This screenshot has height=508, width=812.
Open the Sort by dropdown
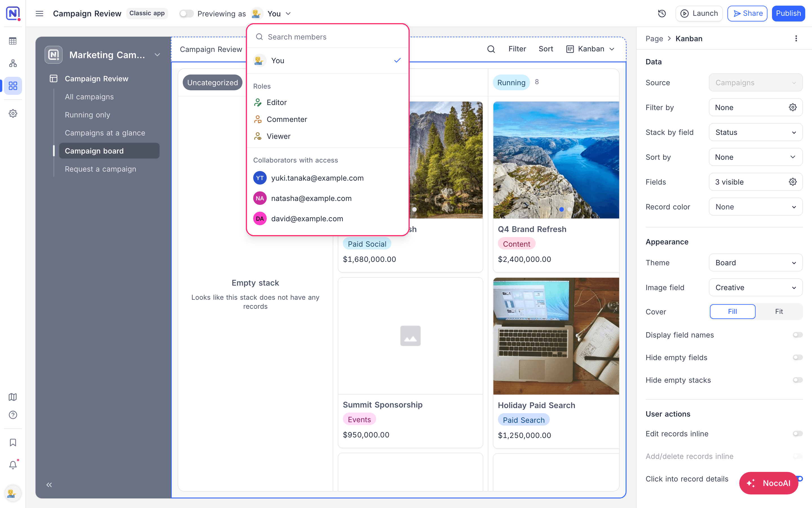755,157
